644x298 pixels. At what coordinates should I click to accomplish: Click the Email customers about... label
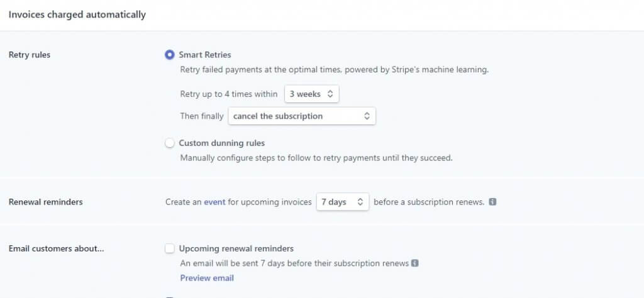(56, 249)
